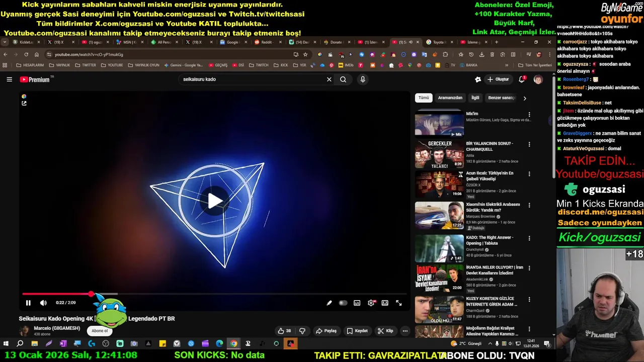Open options for BİR YALANCININ SONU video
Screen dimensions: 644x362
click(529, 144)
